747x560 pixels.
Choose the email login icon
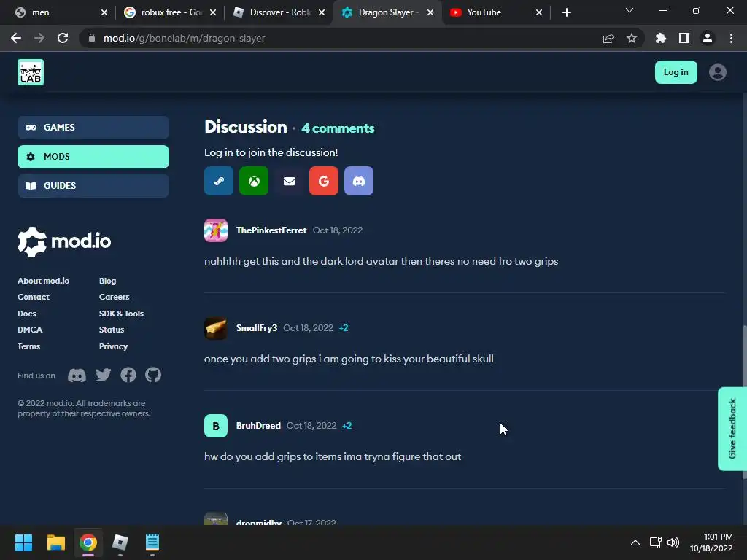(x=289, y=181)
